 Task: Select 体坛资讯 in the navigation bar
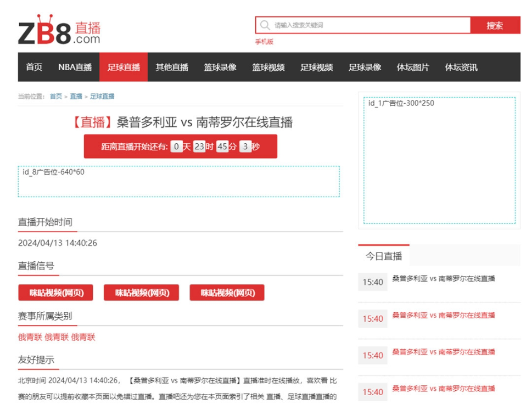(x=461, y=67)
